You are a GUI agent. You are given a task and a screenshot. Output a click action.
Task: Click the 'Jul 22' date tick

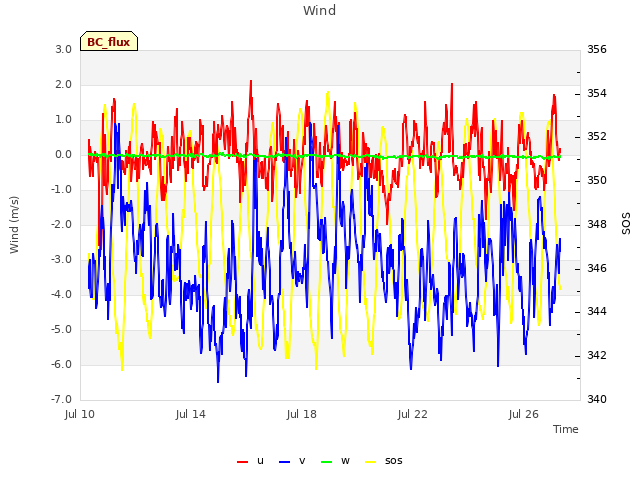413,414
